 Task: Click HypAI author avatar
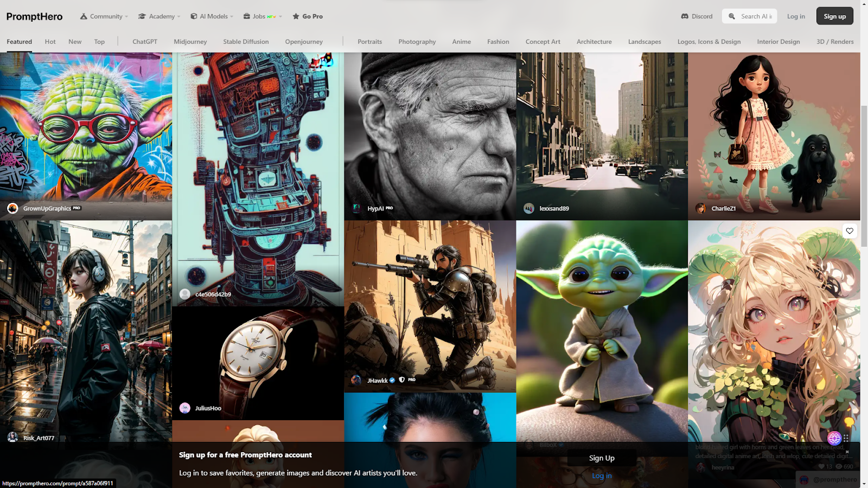tap(356, 208)
